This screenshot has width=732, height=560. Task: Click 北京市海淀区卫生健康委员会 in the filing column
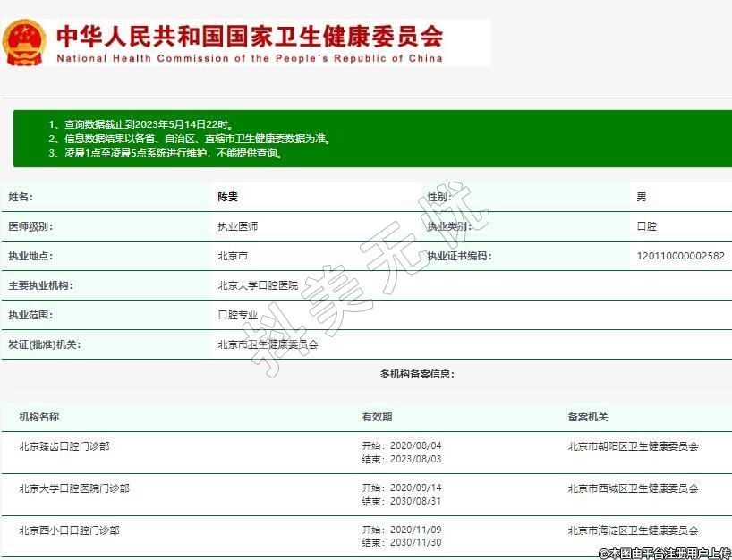point(633,530)
